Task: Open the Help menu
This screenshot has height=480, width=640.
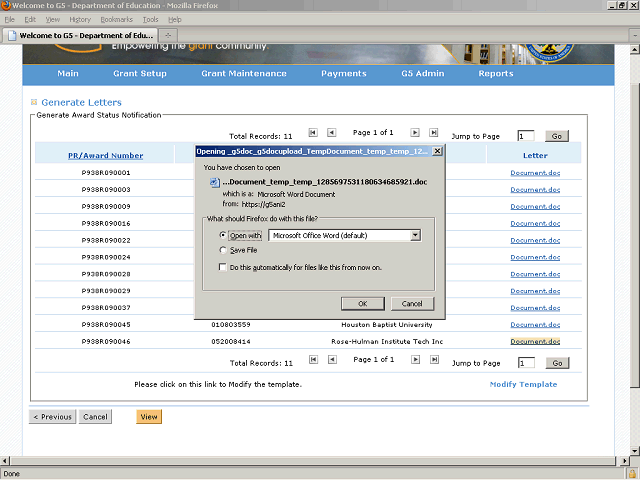Action: coord(175,19)
